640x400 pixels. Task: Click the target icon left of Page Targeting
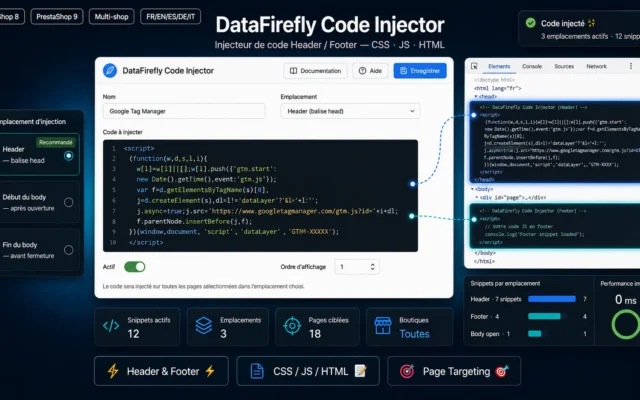point(407,371)
